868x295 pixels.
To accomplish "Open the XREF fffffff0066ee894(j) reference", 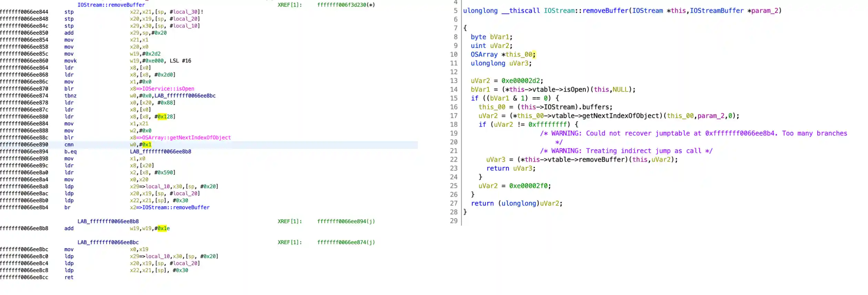I will click(x=346, y=221).
